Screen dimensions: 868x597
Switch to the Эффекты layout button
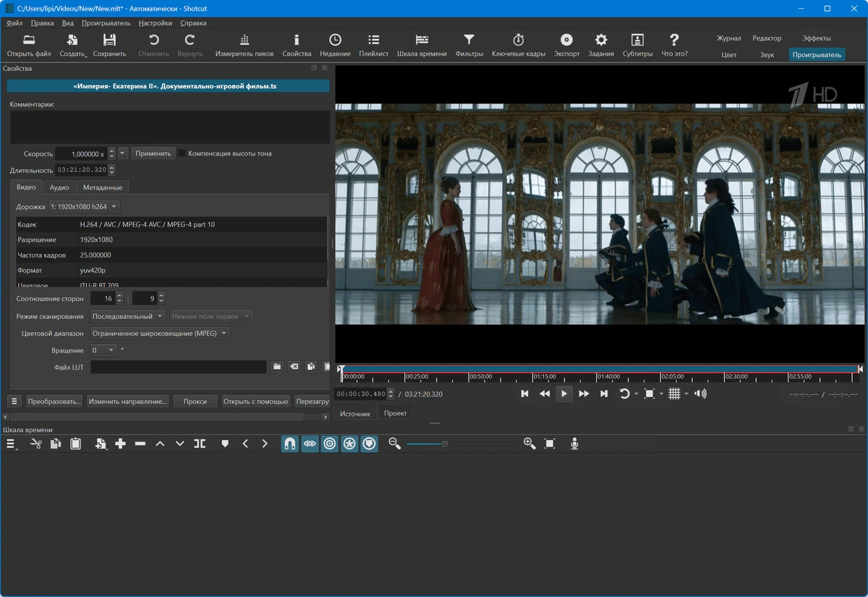click(817, 38)
